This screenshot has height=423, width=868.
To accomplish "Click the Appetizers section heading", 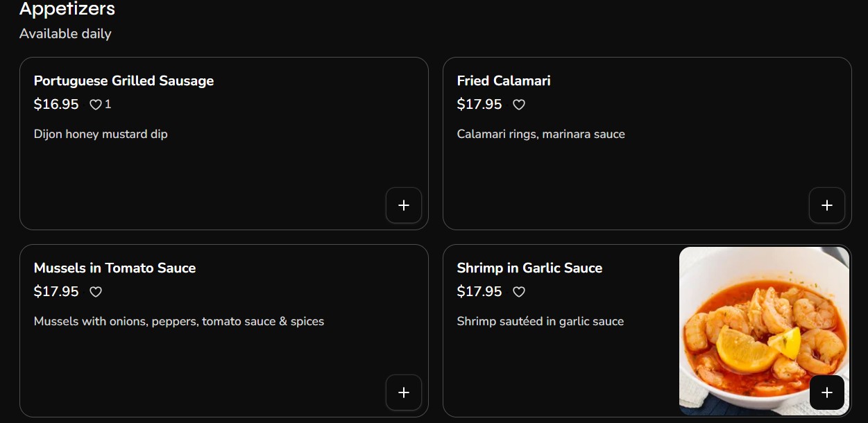I will pos(67,9).
